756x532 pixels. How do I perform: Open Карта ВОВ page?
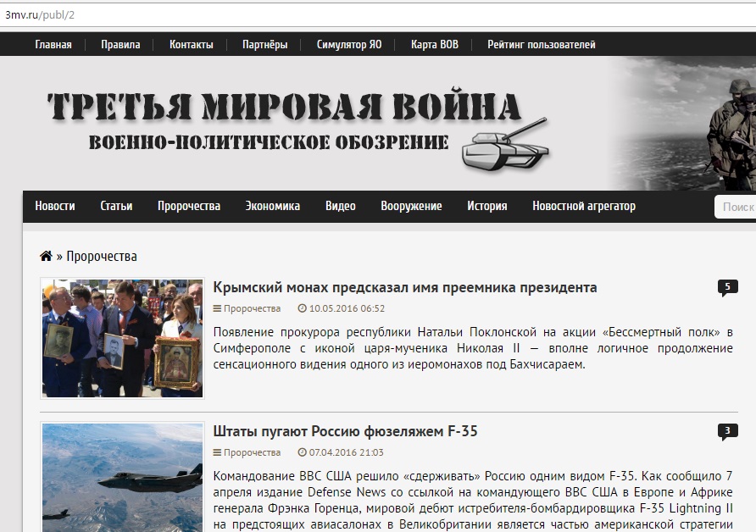tap(435, 45)
